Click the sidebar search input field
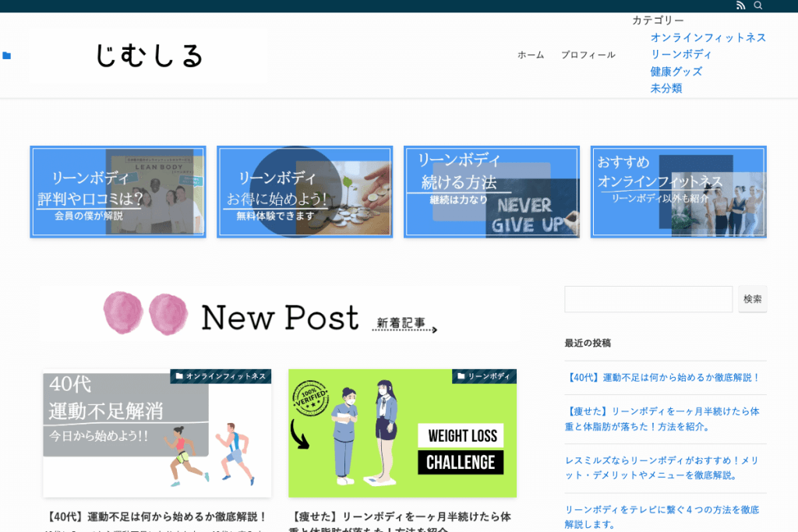Screen dimensions: 798x532 pyautogui.click(x=648, y=299)
